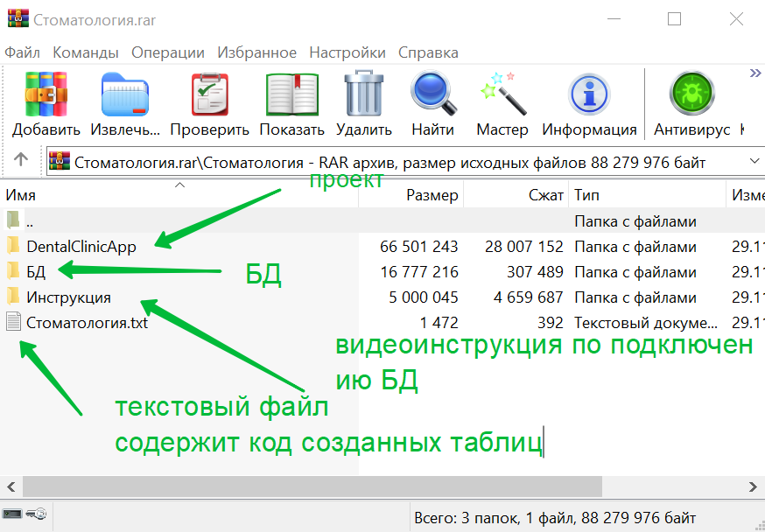Select the Стоматология.txt file
The height and width of the screenshot is (532, 765).
87,323
